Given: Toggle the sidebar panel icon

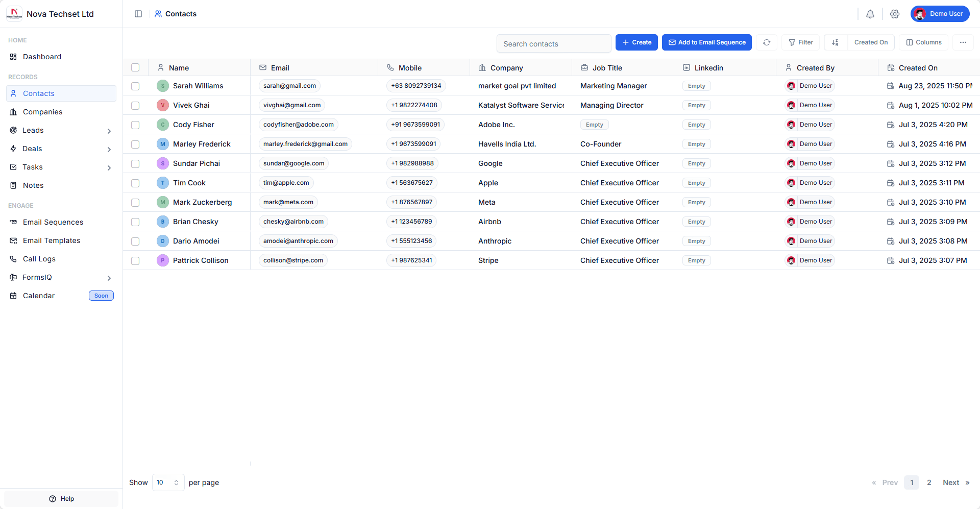Looking at the screenshot, I should point(138,14).
